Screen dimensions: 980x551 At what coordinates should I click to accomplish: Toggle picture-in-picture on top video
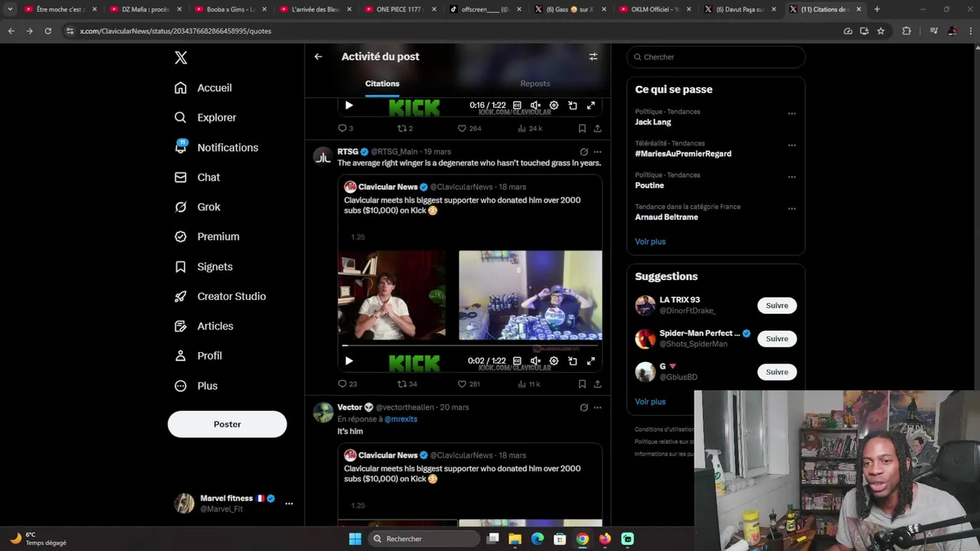pyautogui.click(x=573, y=106)
